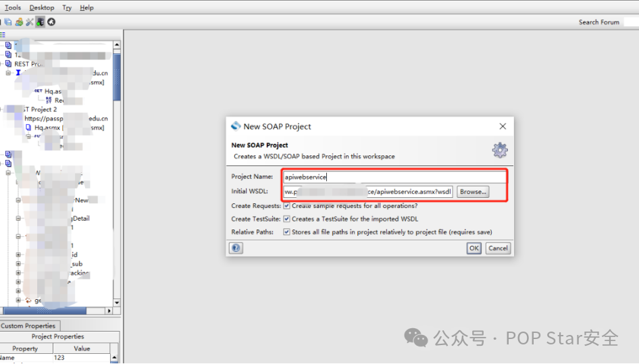
Task: Click the gear icon in the dialog header
Action: pyautogui.click(x=500, y=150)
